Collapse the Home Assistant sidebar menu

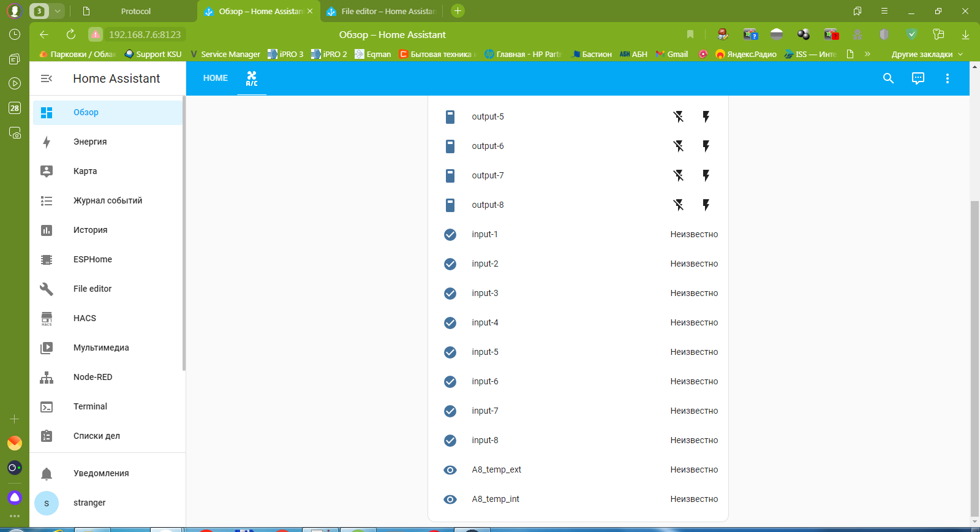(x=47, y=78)
